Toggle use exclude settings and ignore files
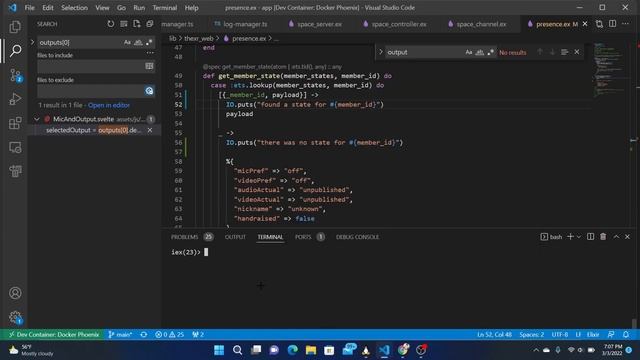640x360 pixels. (x=149, y=91)
